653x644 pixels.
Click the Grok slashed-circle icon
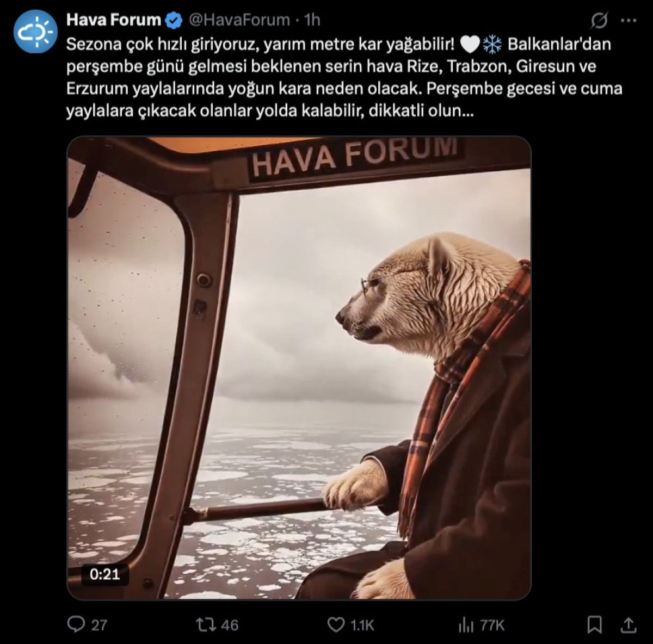(x=599, y=21)
